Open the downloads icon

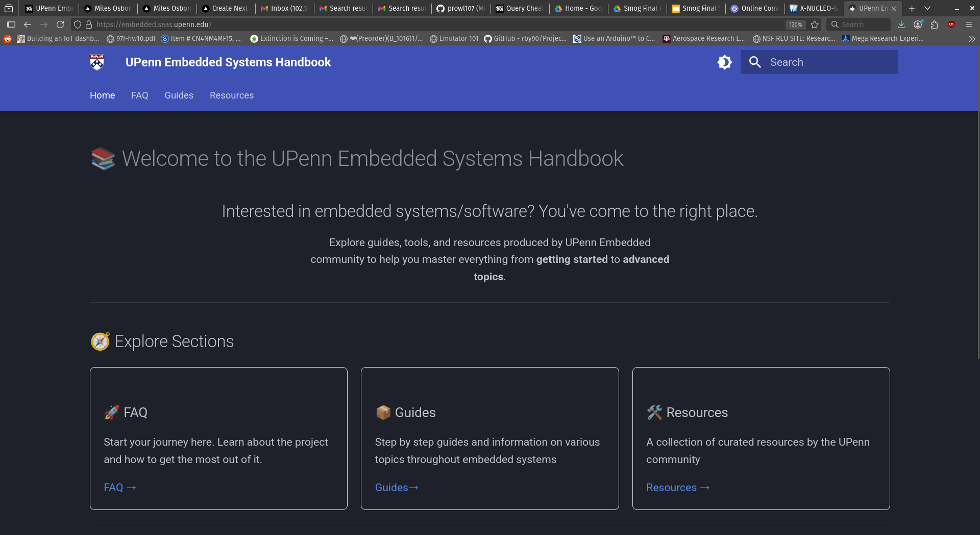pyautogui.click(x=901, y=25)
